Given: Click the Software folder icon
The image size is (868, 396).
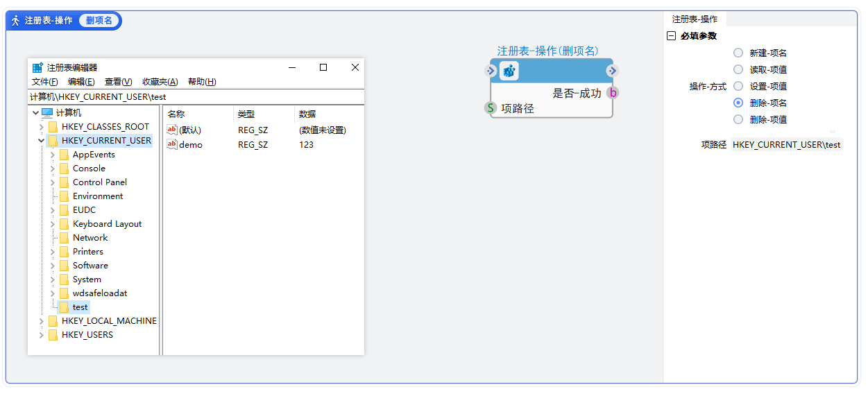Looking at the screenshot, I should (64, 265).
